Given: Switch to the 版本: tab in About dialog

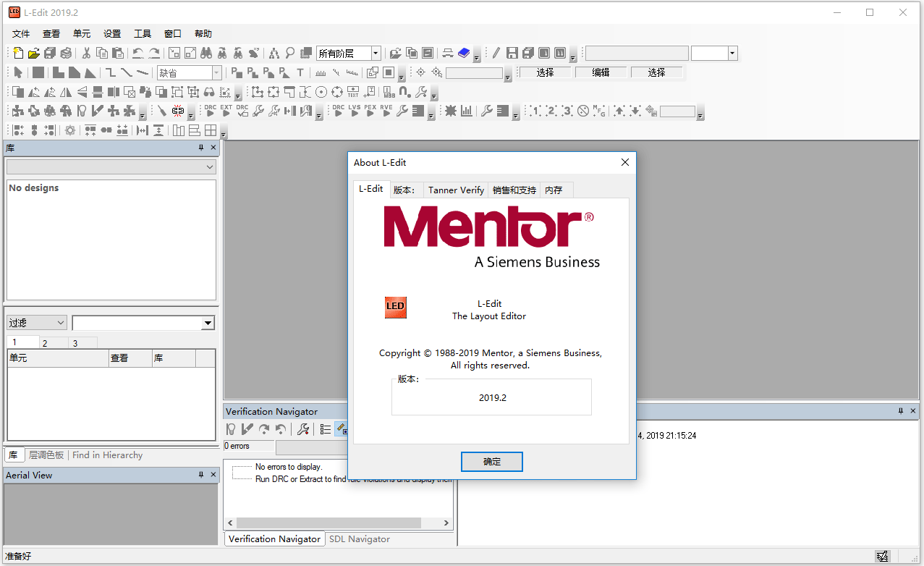Looking at the screenshot, I should click(x=405, y=190).
